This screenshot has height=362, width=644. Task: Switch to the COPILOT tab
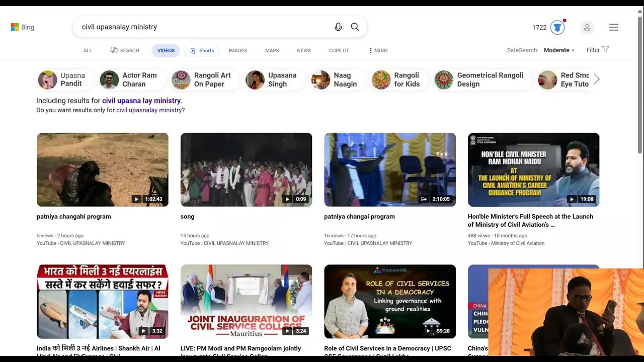click(x=339, y=50)
